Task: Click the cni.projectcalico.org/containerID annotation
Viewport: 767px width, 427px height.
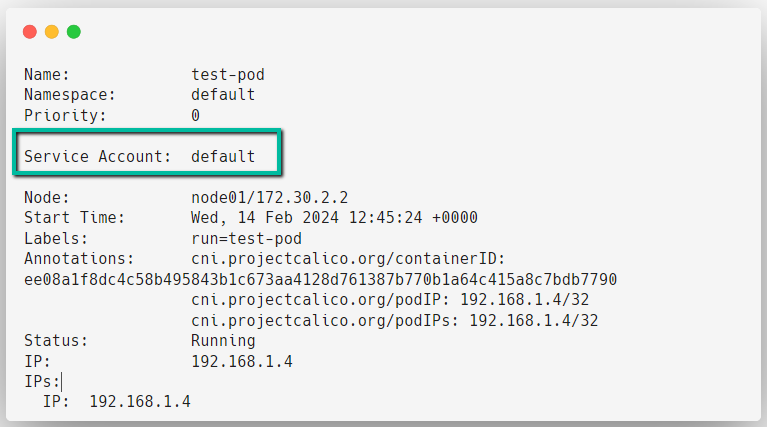Action: point(348,259)
